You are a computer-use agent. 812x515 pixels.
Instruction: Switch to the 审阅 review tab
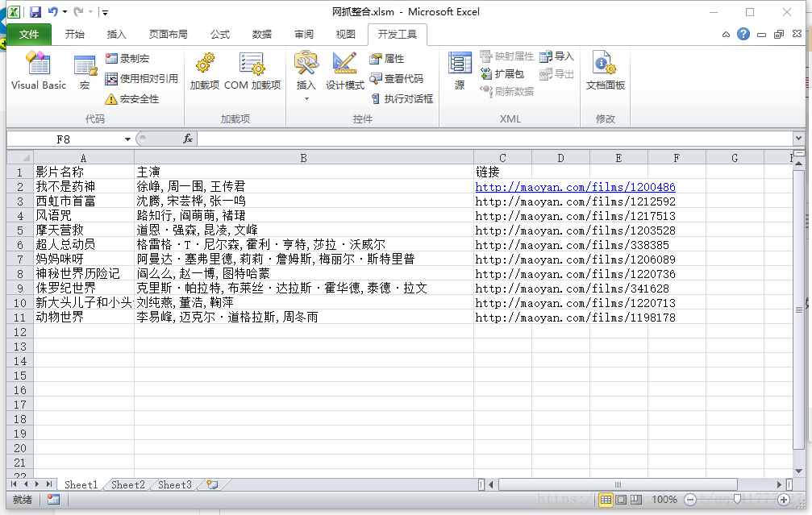click(304, 34)
